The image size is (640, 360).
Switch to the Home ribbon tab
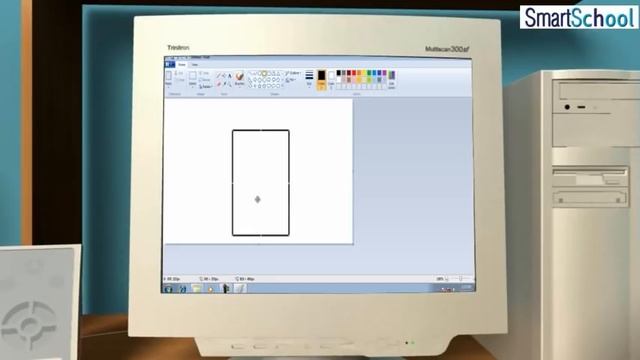182,64
